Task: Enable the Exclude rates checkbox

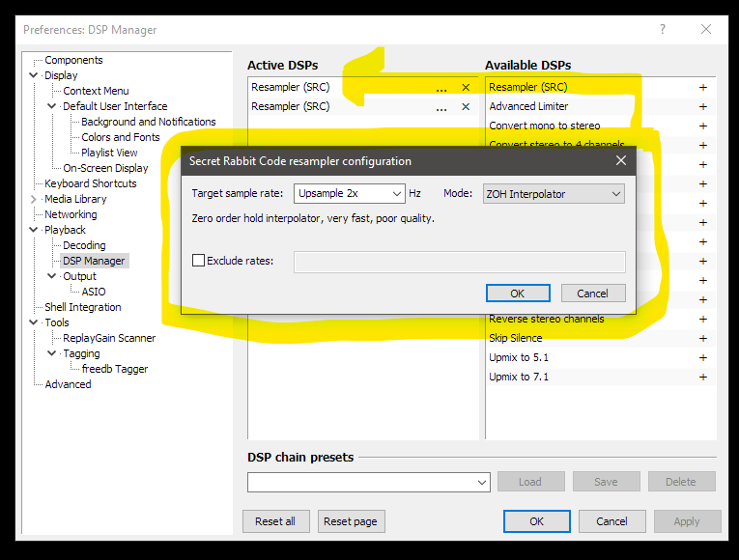Action: 198,261
